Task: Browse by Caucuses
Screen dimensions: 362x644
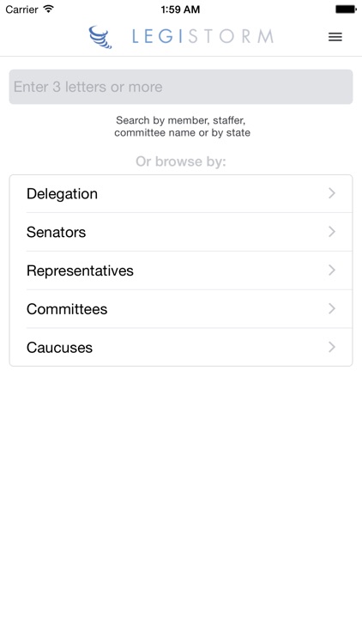Action: 181,347
